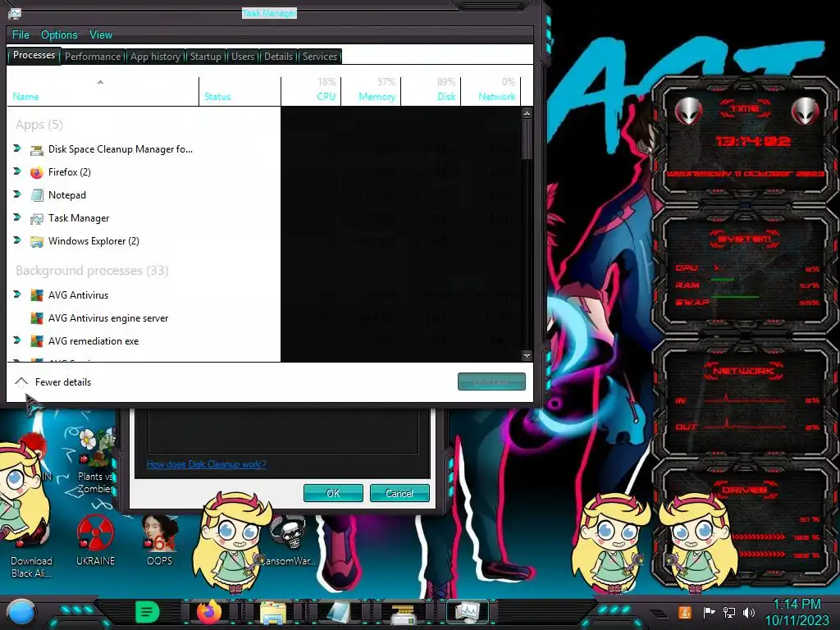Click Task Manager taskbar button
The width and height of the screenshot is (840, 630).
pyautogui.click(x=467, y=612)
